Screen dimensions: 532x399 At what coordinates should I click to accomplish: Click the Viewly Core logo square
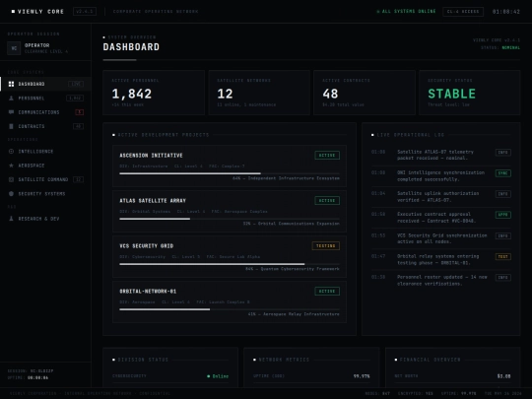pyautogui.click(x=13, y=11)
